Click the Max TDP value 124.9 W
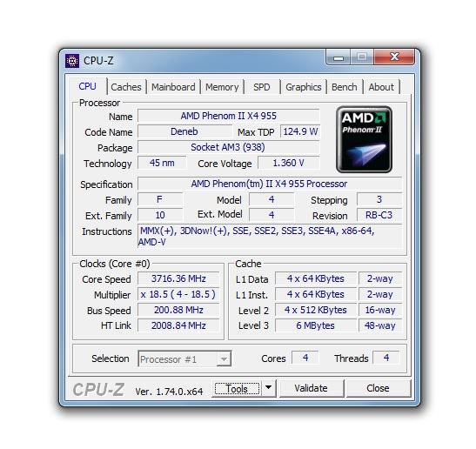The image size is (476, 449). point(300,131)
